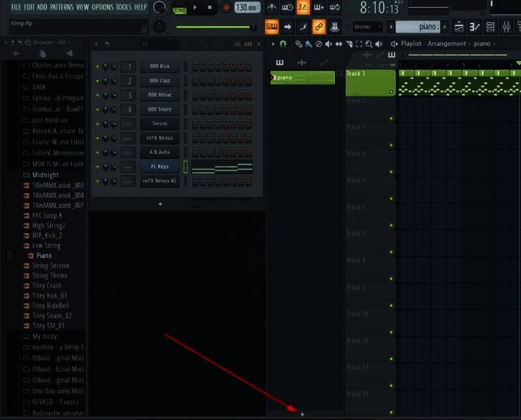The height and width of the screenshot is (420, 521).
Task: Select the FL Keys channel button
Action: [160, 167]
